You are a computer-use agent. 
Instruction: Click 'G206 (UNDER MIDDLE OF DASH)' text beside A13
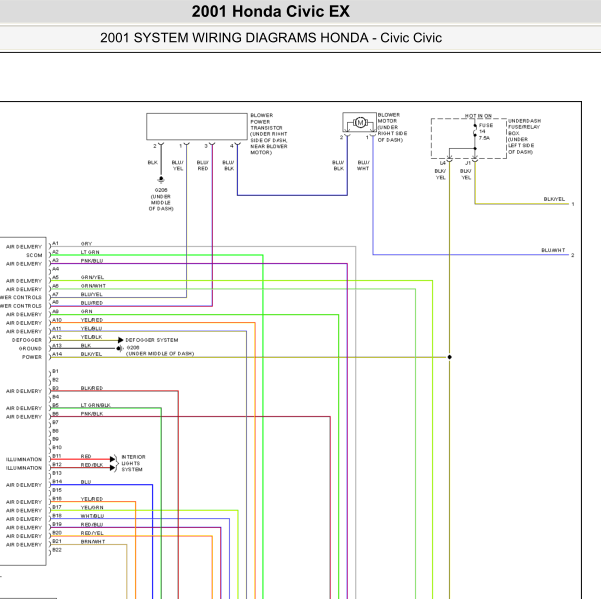tap(160, 351)
